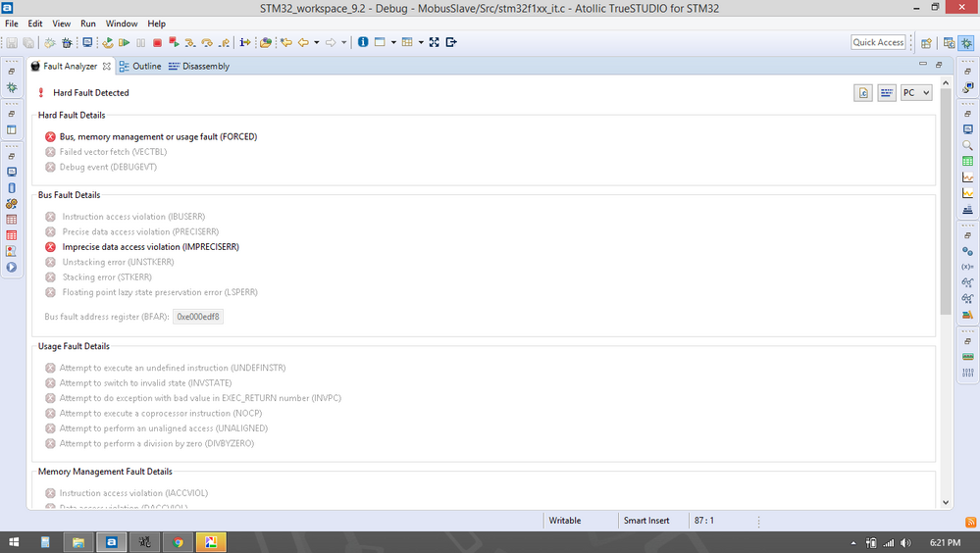Switch to the C/C++ perspective icon
Viewport: 980px width, 553px height.
tap(949, 43)
